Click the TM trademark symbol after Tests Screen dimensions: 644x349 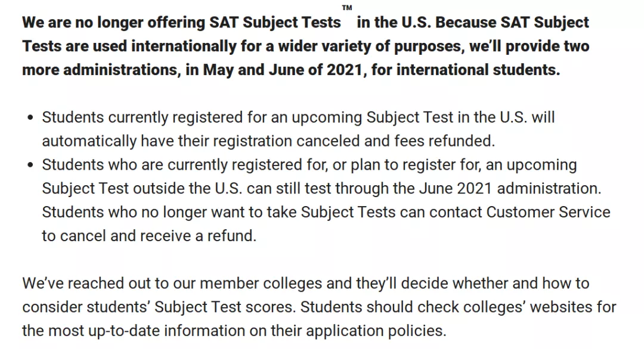tap(347, 8)
